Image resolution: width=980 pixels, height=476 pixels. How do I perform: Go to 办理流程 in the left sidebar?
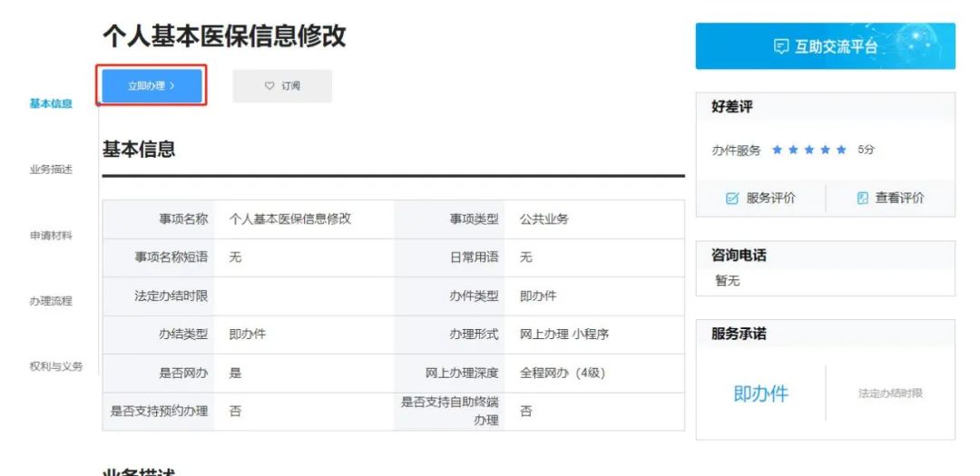[51, 301]
